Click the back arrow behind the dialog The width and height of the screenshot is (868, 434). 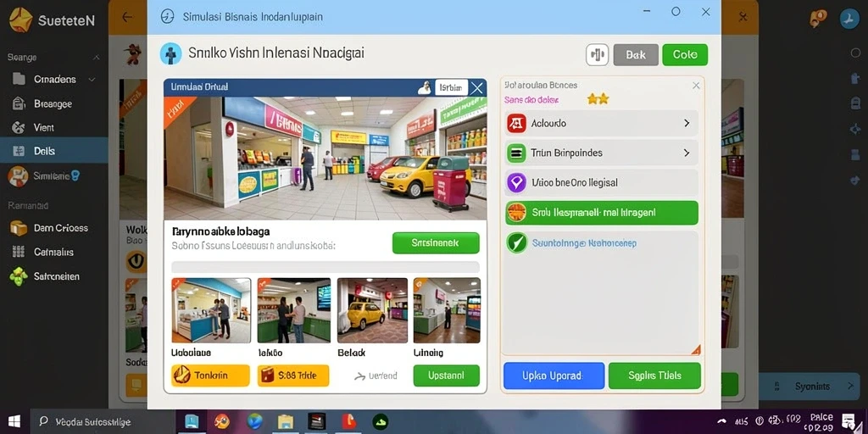point(127,17)
